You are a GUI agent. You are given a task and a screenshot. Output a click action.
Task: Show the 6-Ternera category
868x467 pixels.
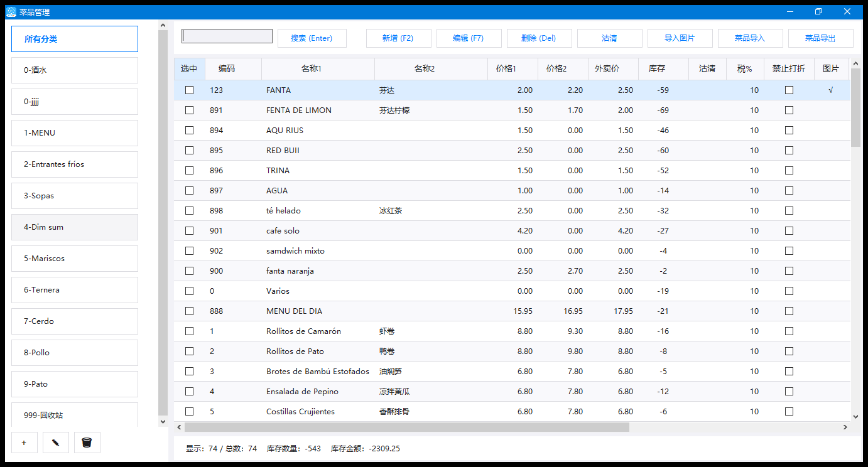[75, 290]
